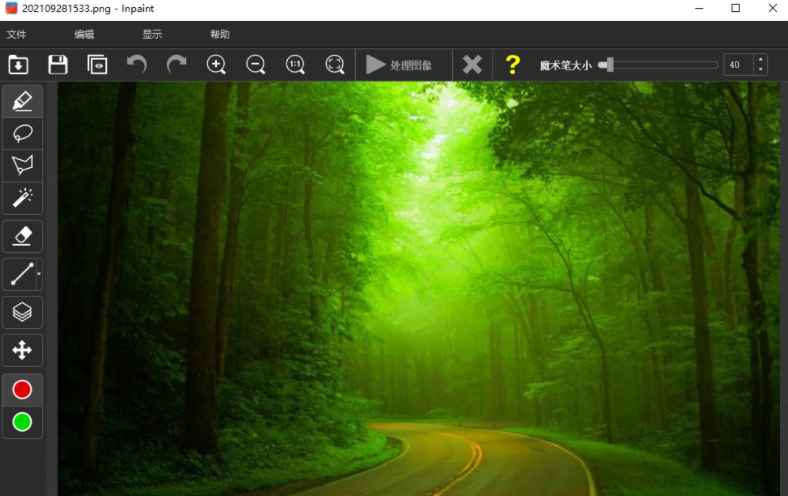Select the Magic wand tool
Screen dimensions: 788x496
coord(22,197)
